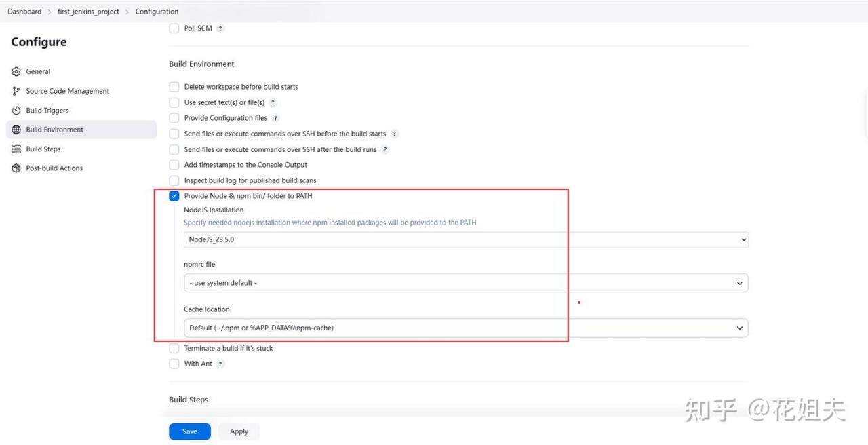The width and height of the screenshot is (868, 445).
Task: Enable SSH commands before the build starts
Action: (174, 134)
